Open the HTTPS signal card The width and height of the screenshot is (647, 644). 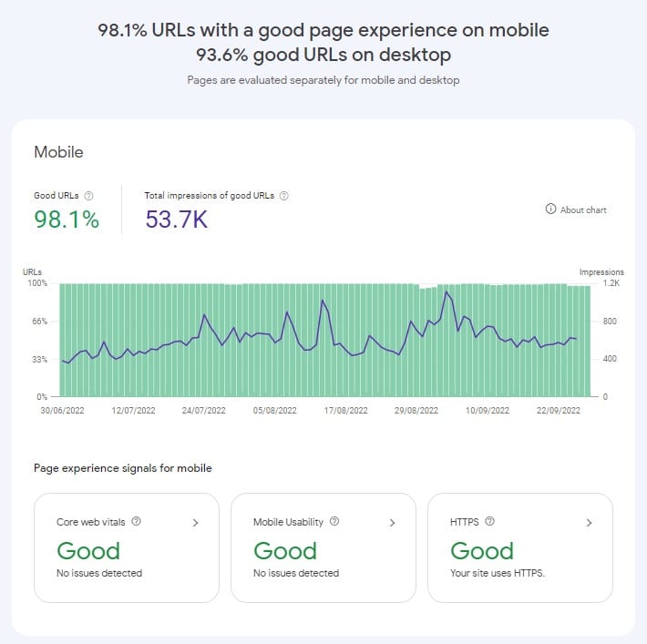[x=520, y=547]
